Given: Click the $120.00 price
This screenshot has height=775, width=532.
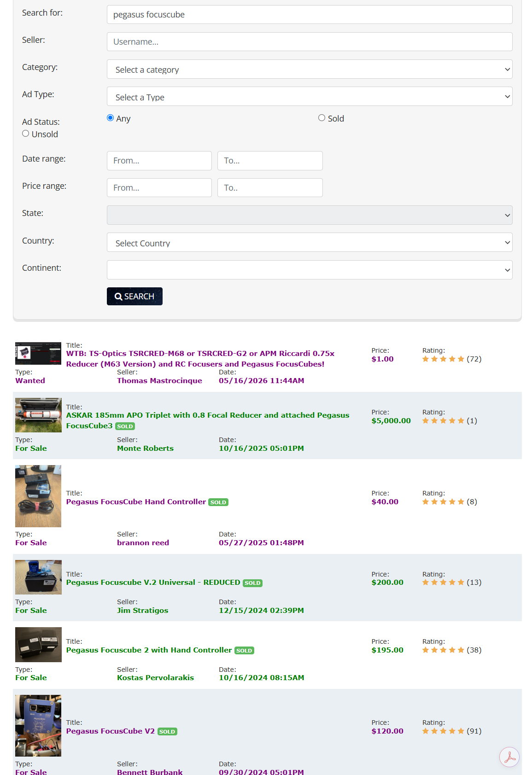Looking at the screenshot, I should (x=387, y=731).
